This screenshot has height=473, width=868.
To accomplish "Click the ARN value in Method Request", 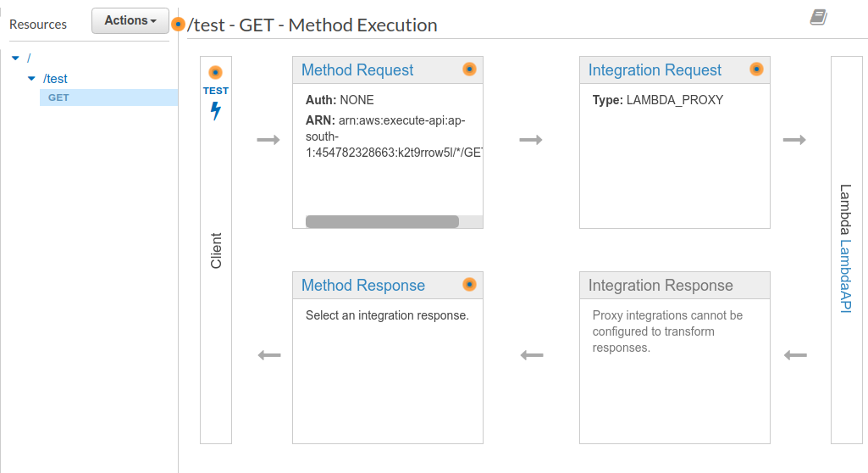I will [x=394, y=136].
